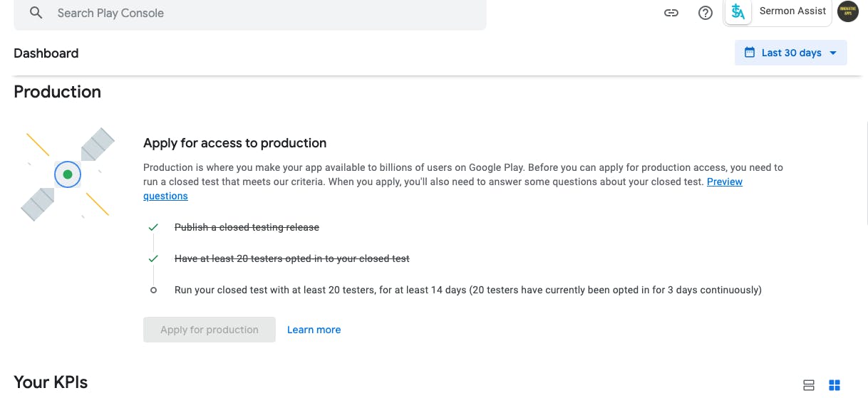The image size is (868, 398).
Task: Switch KPIs to grid view layout
Action: pyautogui.click(x=835, y=385)
